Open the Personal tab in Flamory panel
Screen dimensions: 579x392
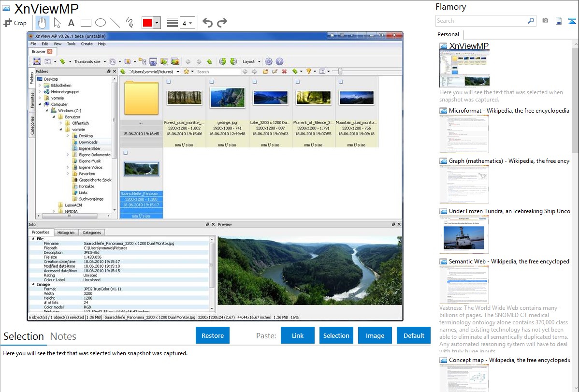[x=449, y=34]
